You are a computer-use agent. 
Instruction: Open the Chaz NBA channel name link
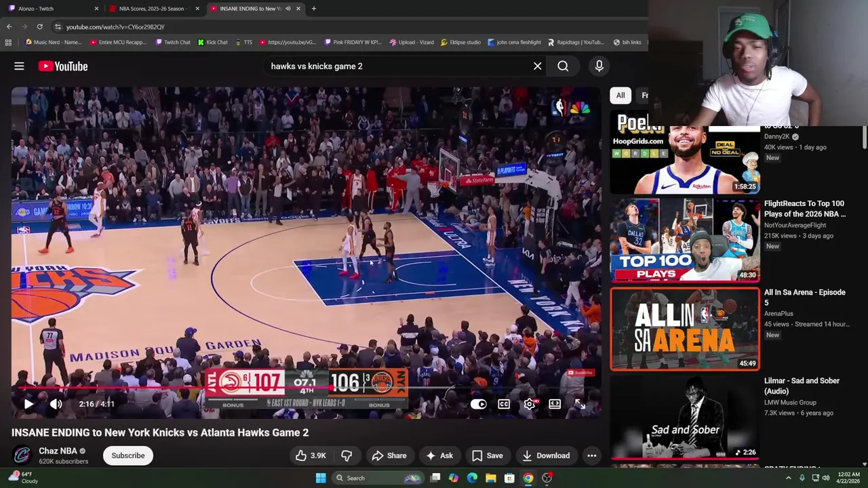coord(58,451)
